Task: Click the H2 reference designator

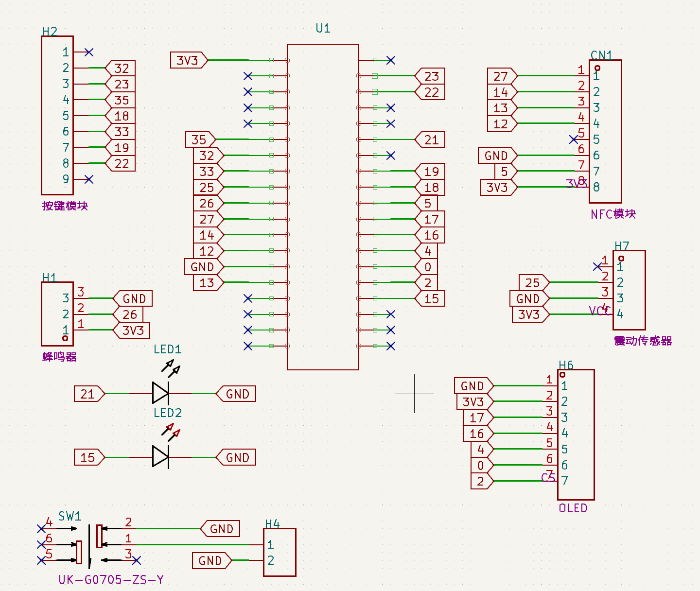Action: pyautogui.click(x=50, y=31)
